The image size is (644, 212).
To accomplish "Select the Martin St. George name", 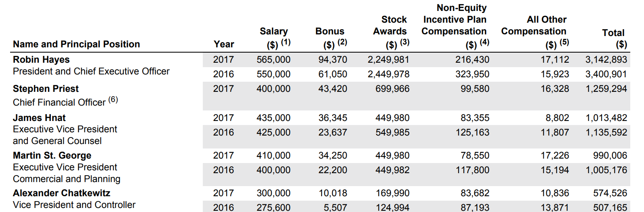I will (x=52, y=156).
